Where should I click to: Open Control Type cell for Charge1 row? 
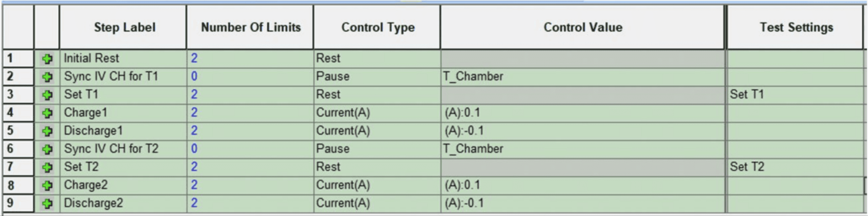[343, 113]
